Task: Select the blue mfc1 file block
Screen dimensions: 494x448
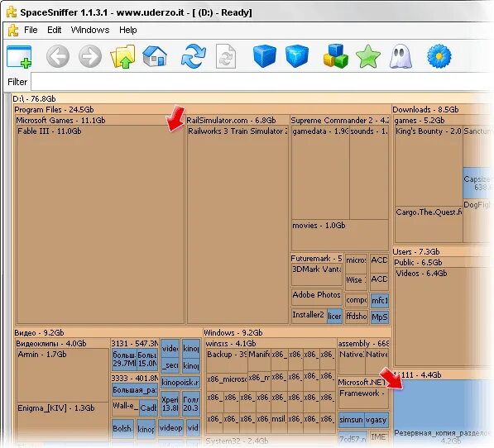Action: click(x=380, y=300)
